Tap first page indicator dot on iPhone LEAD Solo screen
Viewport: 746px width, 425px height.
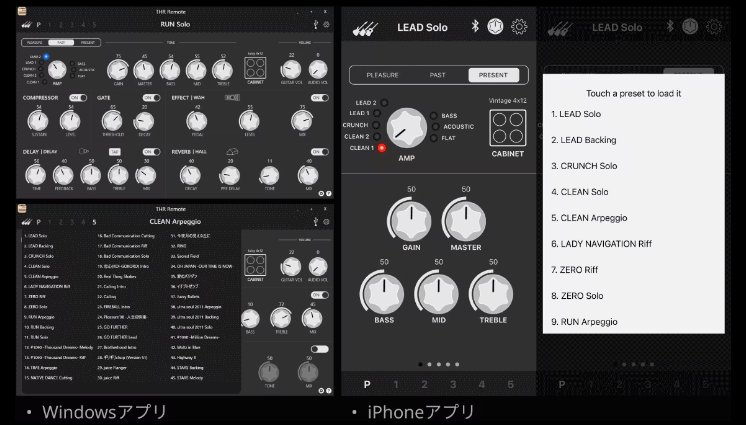[x=420, y=365]
